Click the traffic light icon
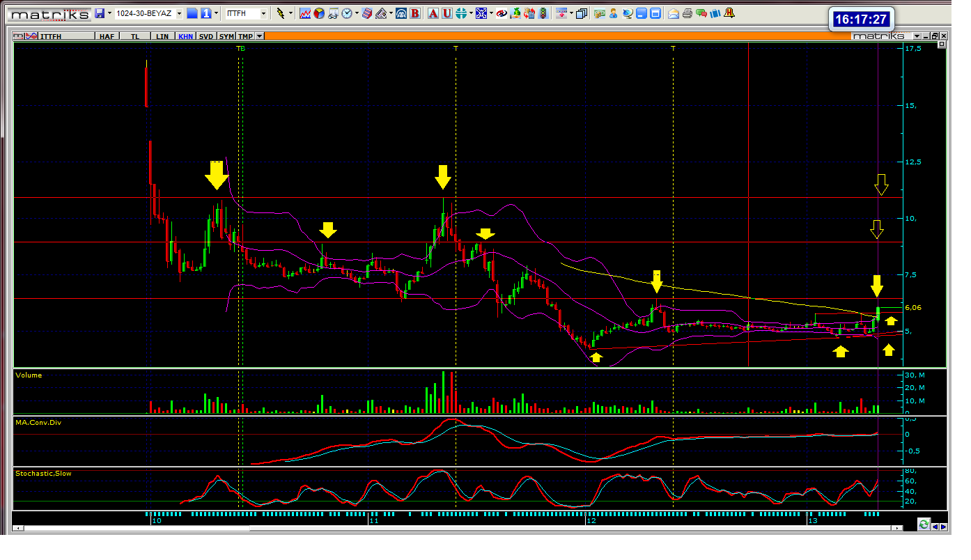Viewport: 971px width, 560px height. tap(543, 13)
